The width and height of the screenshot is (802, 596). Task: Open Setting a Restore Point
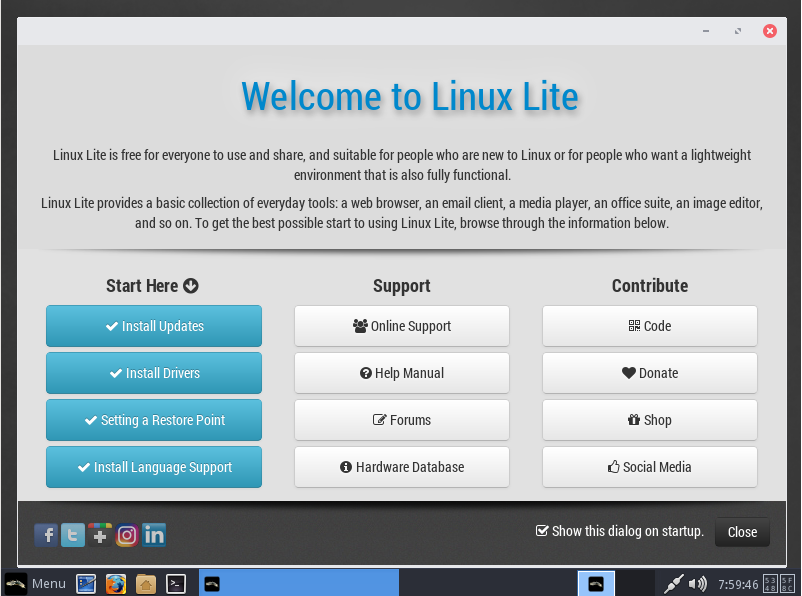coord(154,420)
